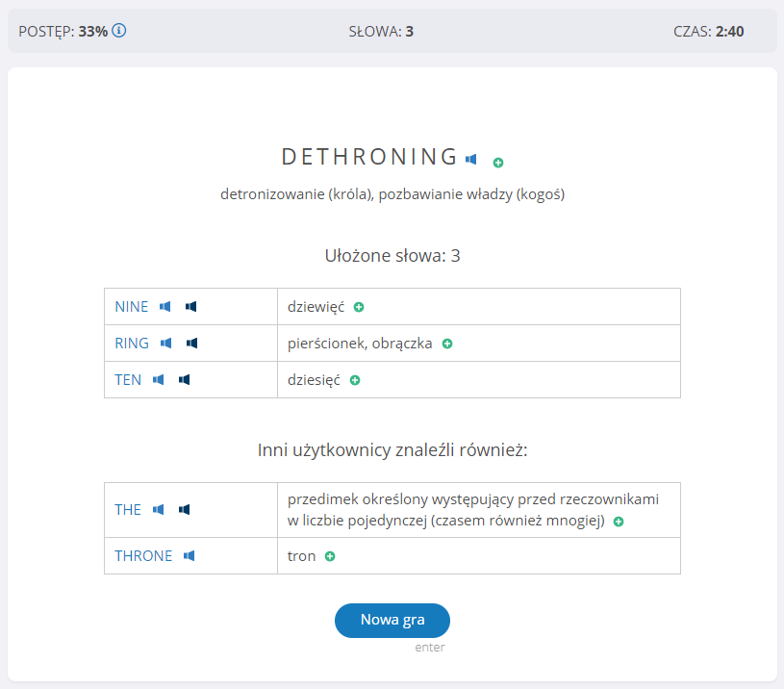Screen dimensions: 784x689
Task: Play light-blue audio for NINE
Action: pos(165,307)
